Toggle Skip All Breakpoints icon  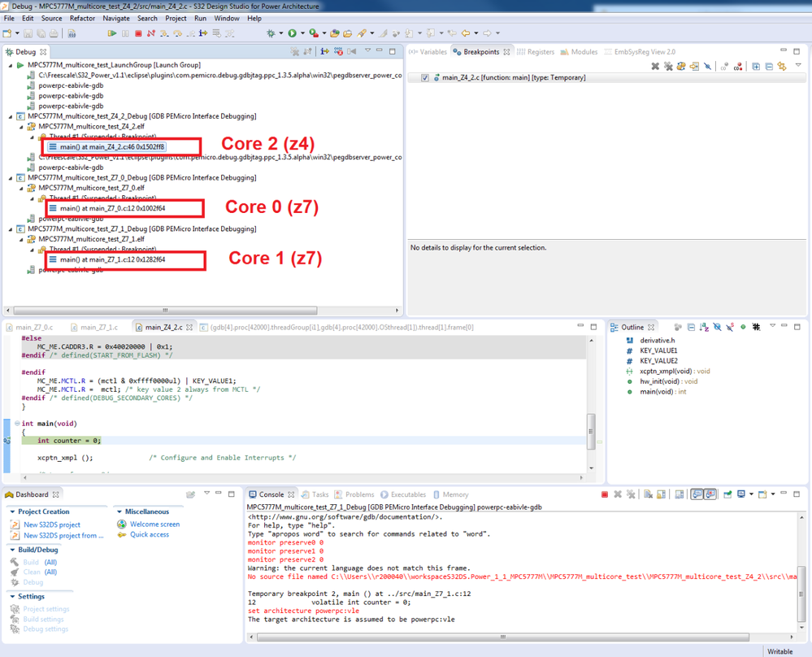point(707,67)
